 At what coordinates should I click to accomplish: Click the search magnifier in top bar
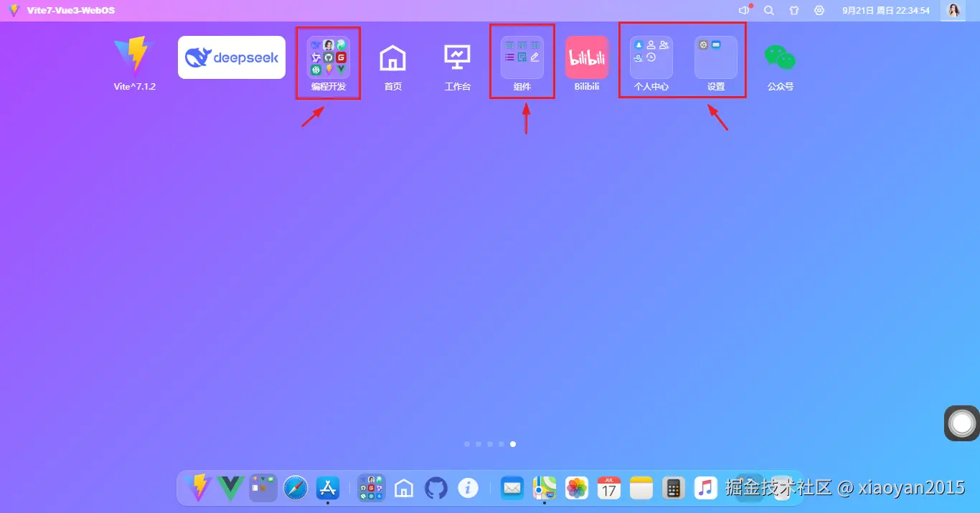769,11
